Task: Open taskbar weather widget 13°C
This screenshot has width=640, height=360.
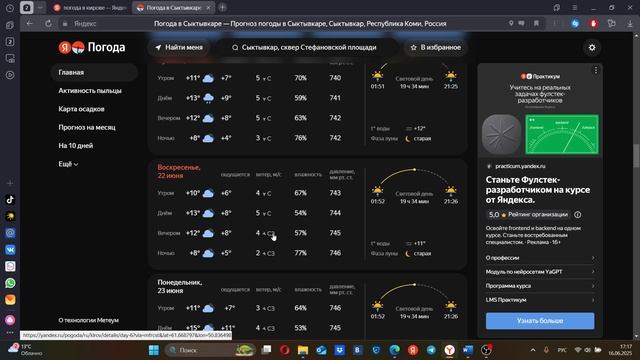Action: point(25,350)
